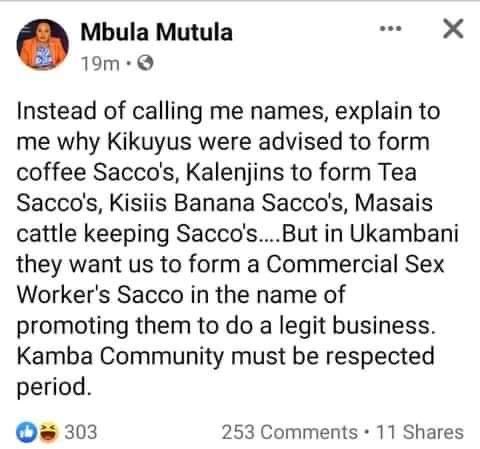Click the phrase 'Commercial Sex' in the post
Image resolution: width=480 pixels, height=449 pixels.
tap(355, 264)
